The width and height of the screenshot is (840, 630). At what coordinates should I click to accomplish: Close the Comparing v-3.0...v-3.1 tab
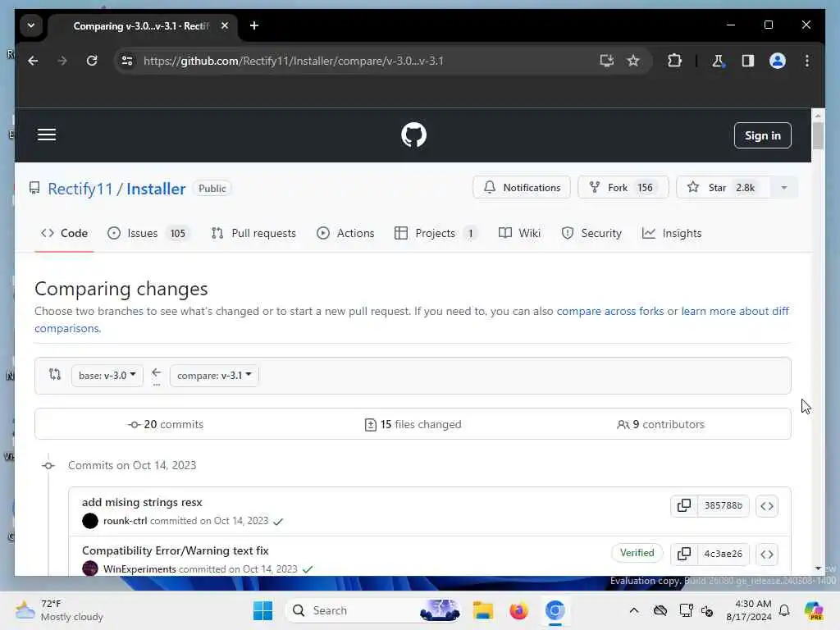[x=225, y=25]
